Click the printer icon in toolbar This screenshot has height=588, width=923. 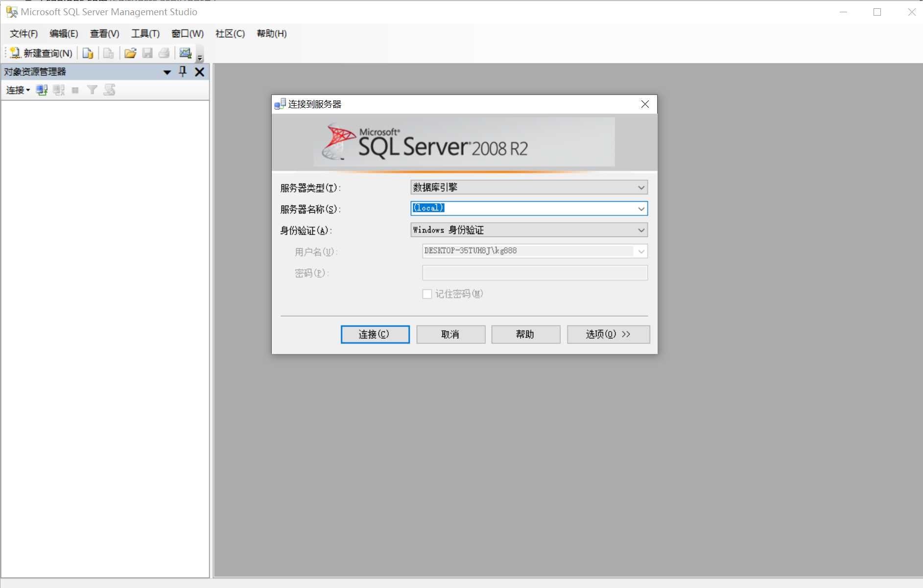click(164, 53)
